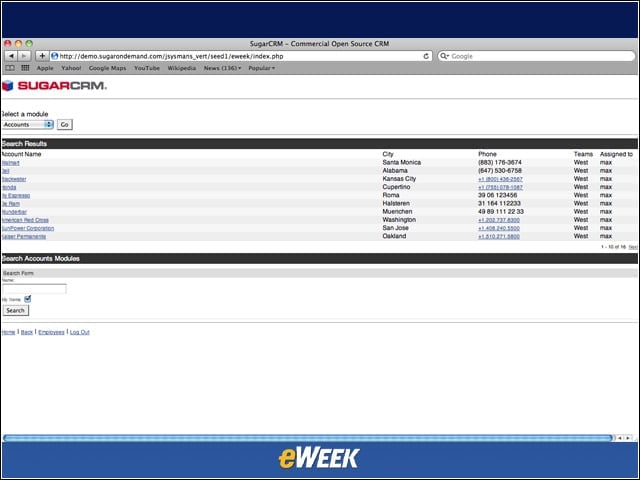Screen dimensions: 640x480
Task: Open the Honda account link
Action: [x=9, y=187]
